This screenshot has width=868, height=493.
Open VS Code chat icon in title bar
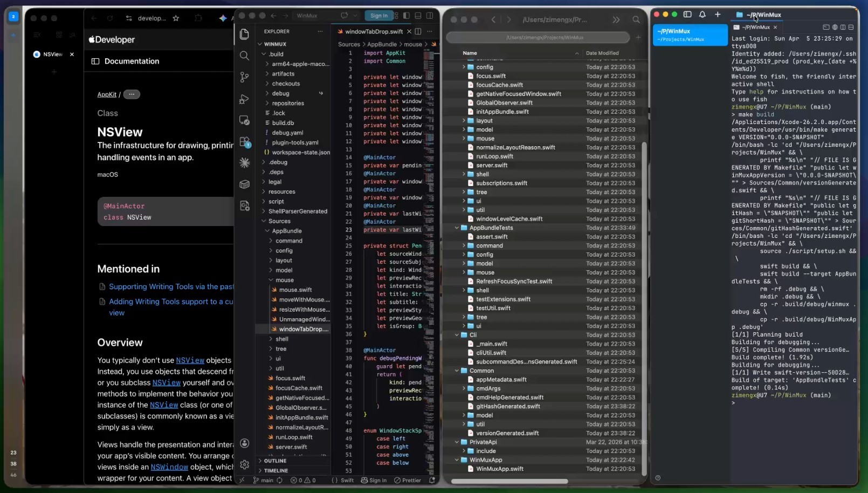(x=345, y=15)
